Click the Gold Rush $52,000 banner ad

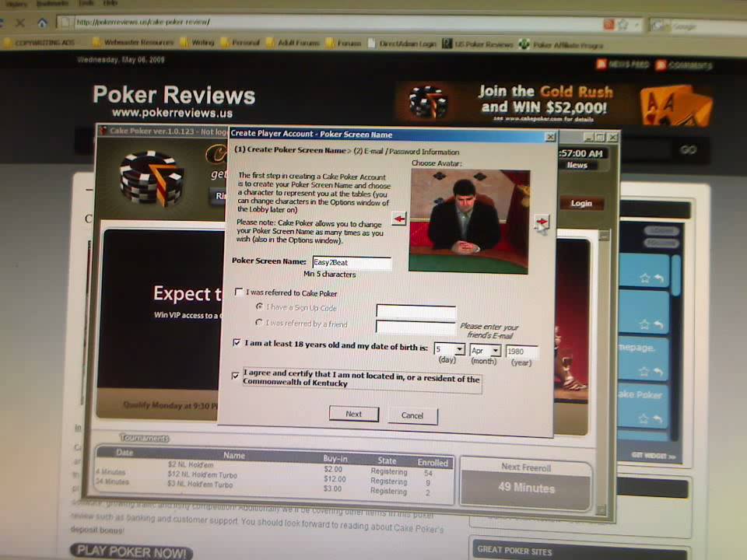click(x=554, y=103)
